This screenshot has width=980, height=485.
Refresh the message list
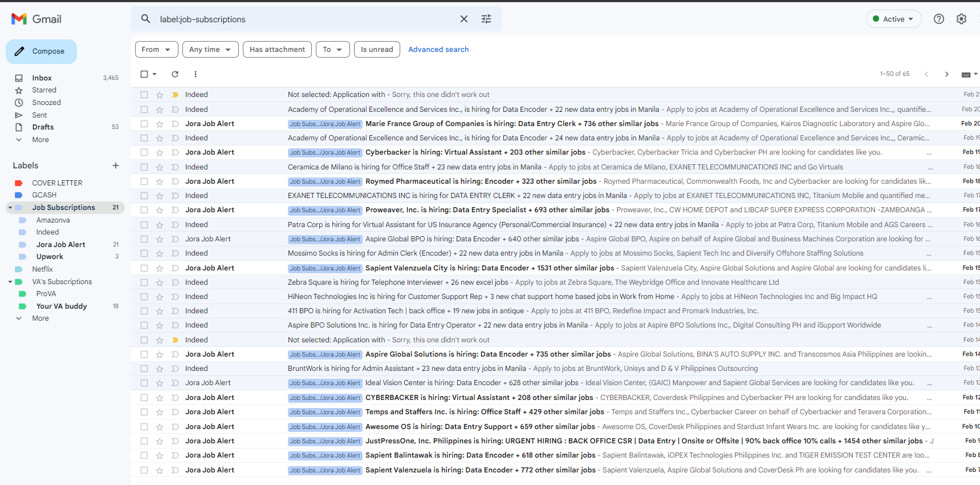coord(175,74)
